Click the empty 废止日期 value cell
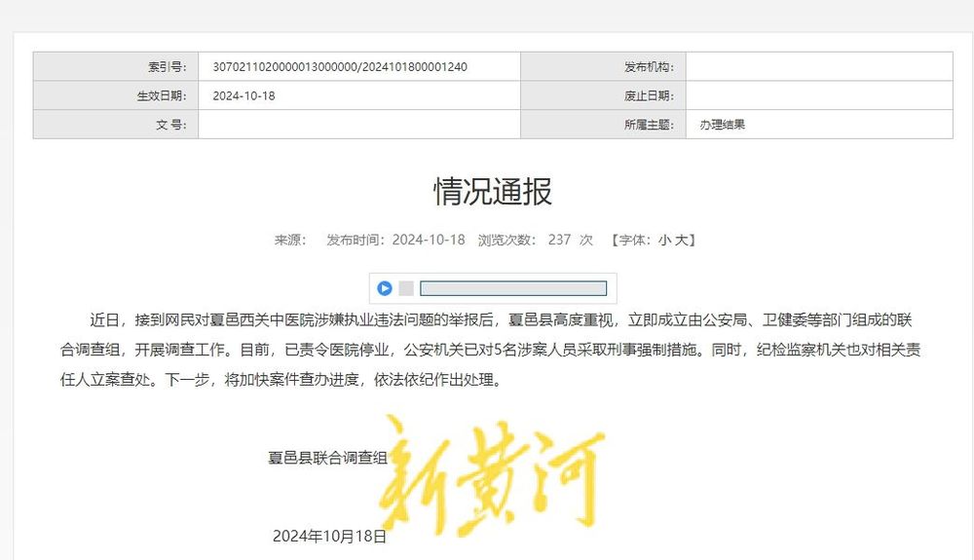The image size is (974, 560). point(818,95)
